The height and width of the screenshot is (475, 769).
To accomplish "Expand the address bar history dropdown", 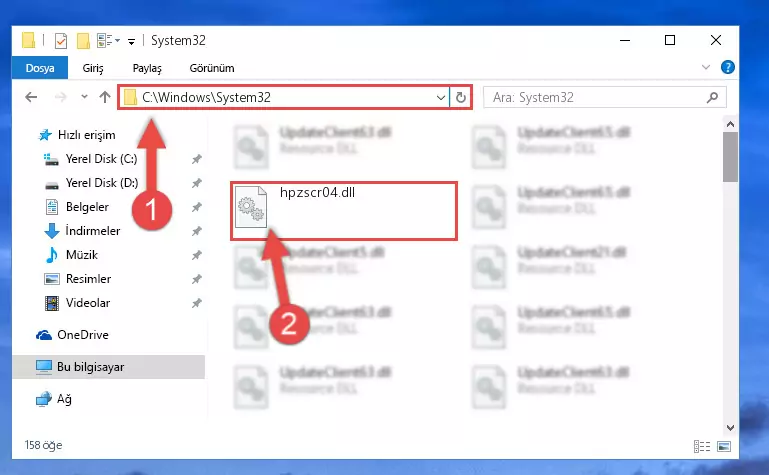I will [440, 98].
